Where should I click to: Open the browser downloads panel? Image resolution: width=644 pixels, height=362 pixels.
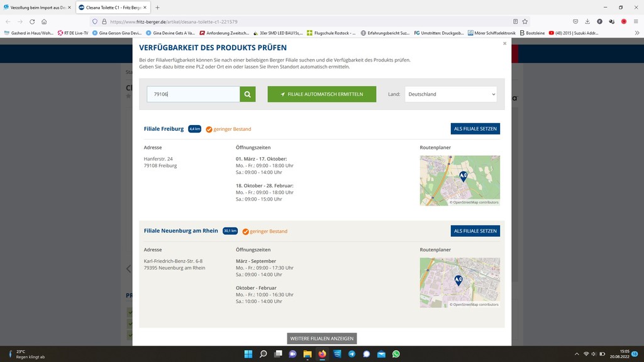(x=587, y=22)
